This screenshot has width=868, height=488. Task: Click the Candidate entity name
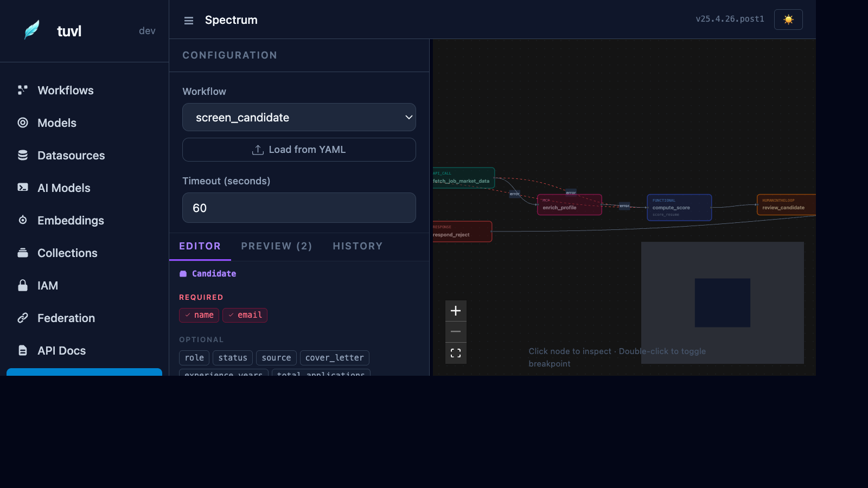click(x=214, y=274)
